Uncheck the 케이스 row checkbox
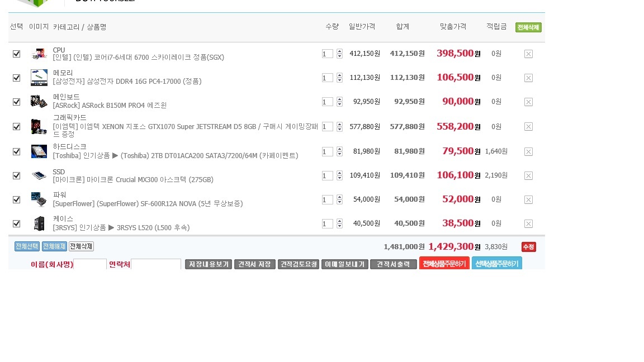The height and width of the screenshot is (362, 644). [x=16, y=223]
